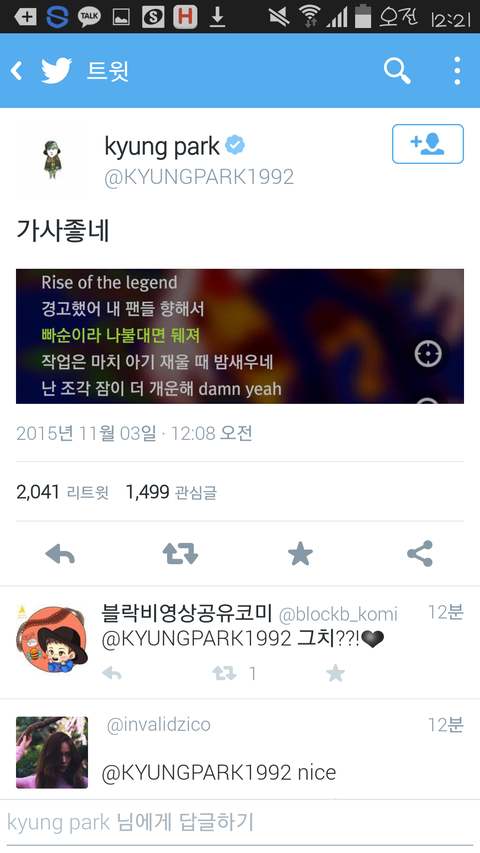
Task: Open the lyrics image attachment
Action: coord(239,336)
